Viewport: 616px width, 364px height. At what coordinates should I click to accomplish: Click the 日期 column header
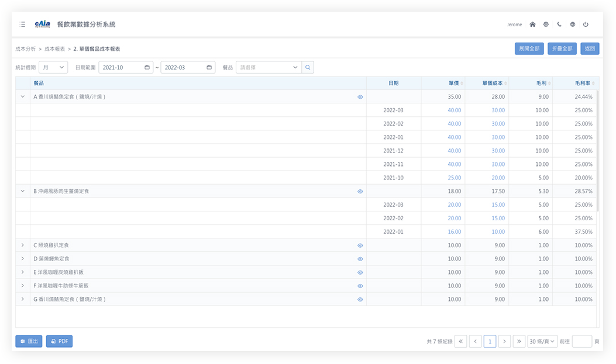[394, 83]
